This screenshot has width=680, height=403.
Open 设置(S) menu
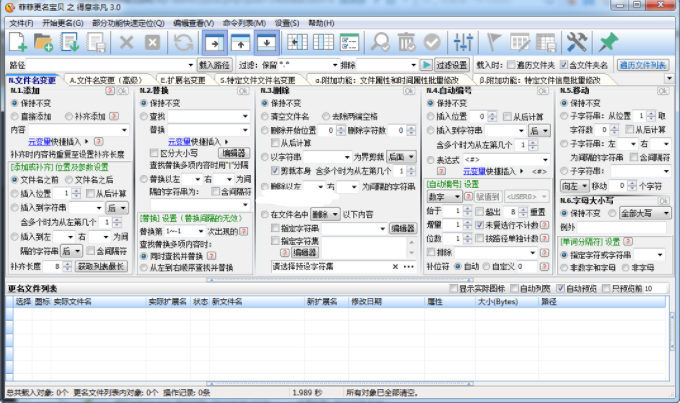287,23
